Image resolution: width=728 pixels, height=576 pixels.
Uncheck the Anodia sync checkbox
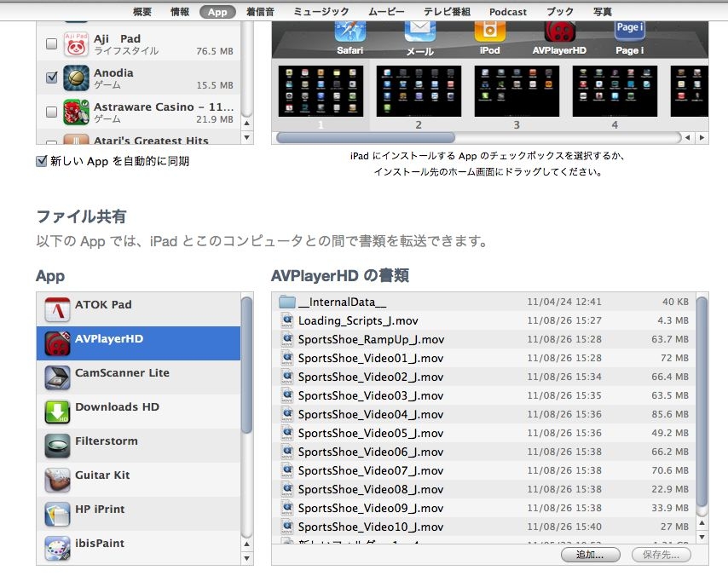[51, 77]
